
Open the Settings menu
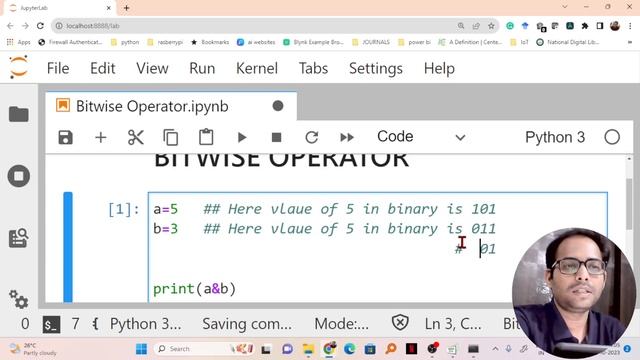pos(376,68)
